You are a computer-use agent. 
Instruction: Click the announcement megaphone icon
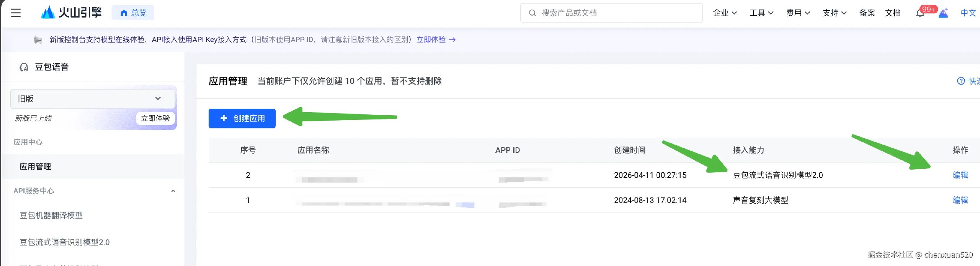tap(38, 40)
